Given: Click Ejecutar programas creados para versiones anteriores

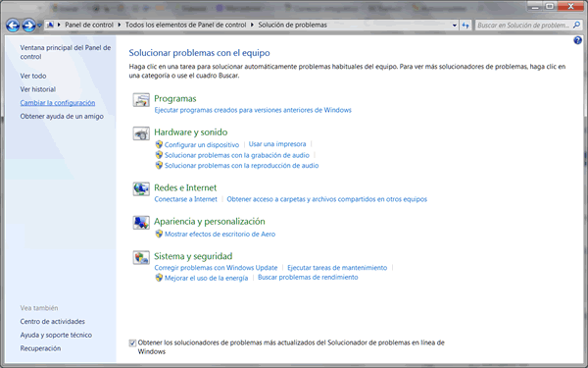Looking at the screenshot, I should [253, 110].
